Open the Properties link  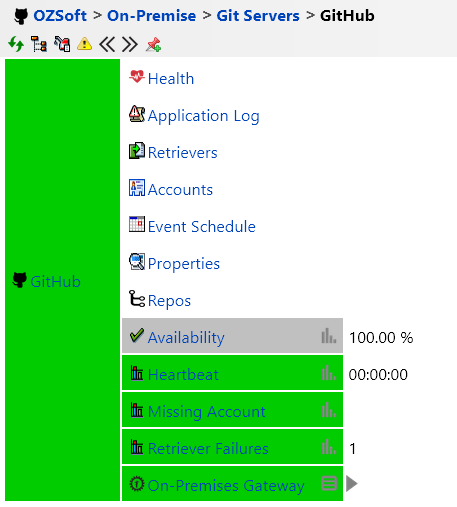coord(184,264)
